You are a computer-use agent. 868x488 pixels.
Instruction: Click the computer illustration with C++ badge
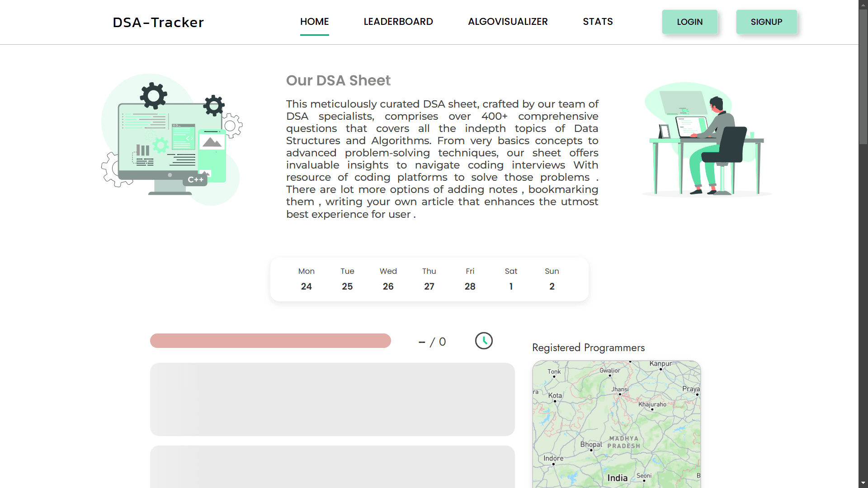pos(172,140)
